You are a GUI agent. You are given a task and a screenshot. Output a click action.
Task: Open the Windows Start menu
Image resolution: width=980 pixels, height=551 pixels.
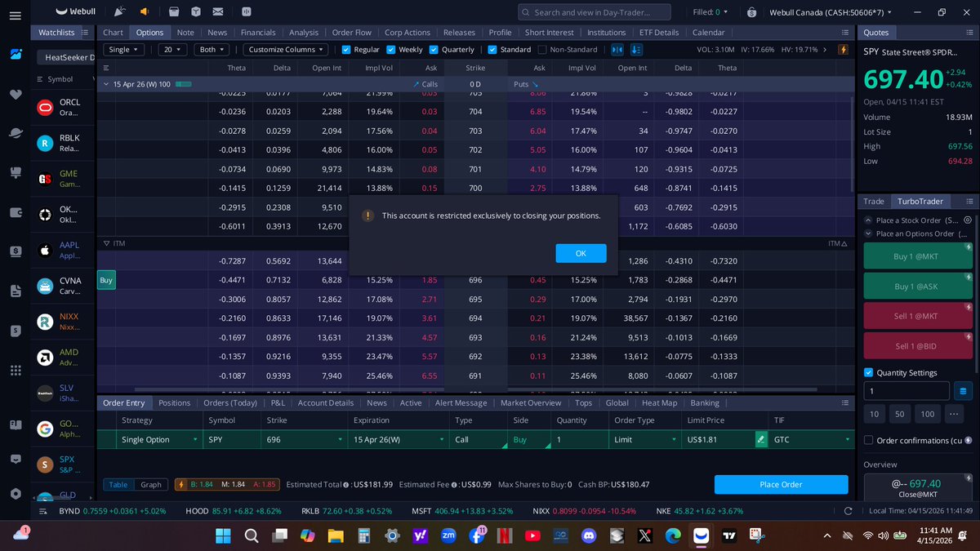222,535
